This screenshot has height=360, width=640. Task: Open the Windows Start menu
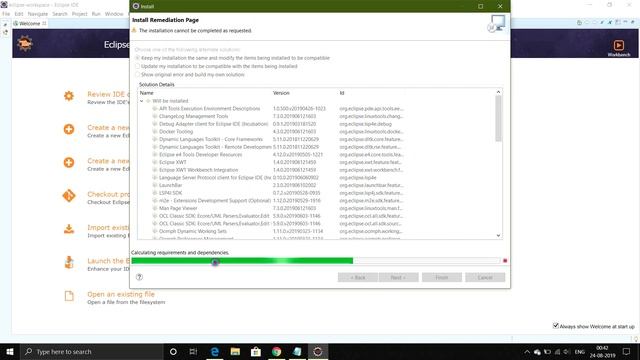click(10, 351)
